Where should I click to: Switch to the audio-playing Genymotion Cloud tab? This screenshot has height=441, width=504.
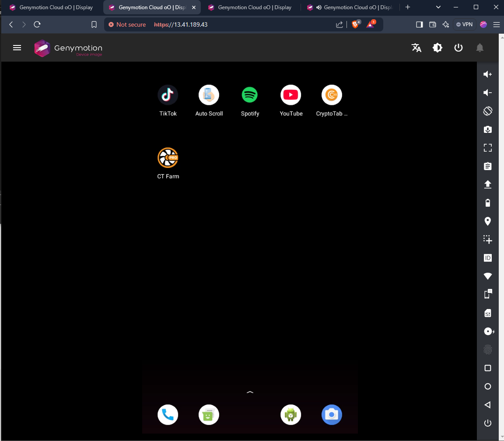pos(350,7)
